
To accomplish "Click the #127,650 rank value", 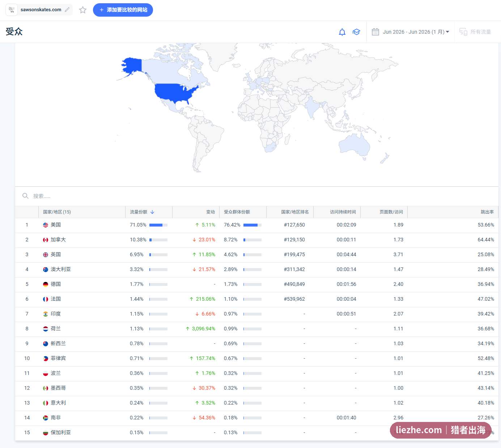I will pyautogui.click(x=294, y=225).
